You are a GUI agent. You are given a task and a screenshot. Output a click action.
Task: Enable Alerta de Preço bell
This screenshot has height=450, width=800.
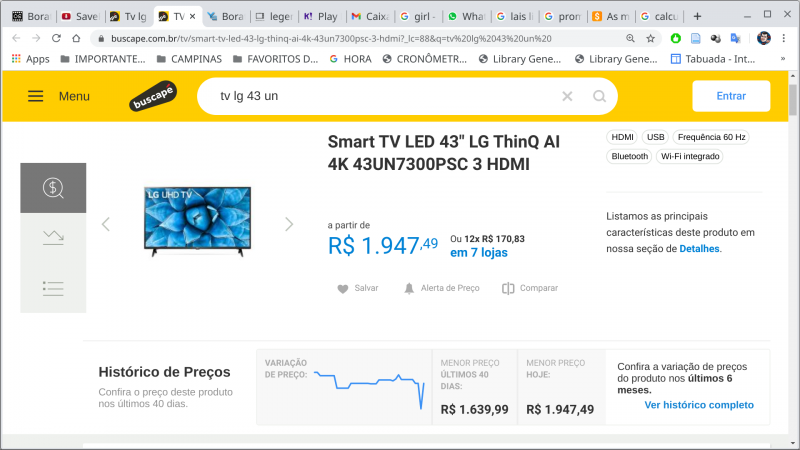(441, 288)
